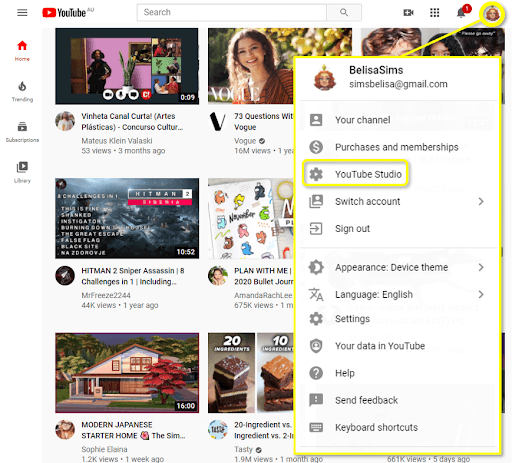Click the search magnifier button
The width and height of the screenshot is (512, 463).
coord(344,13)
